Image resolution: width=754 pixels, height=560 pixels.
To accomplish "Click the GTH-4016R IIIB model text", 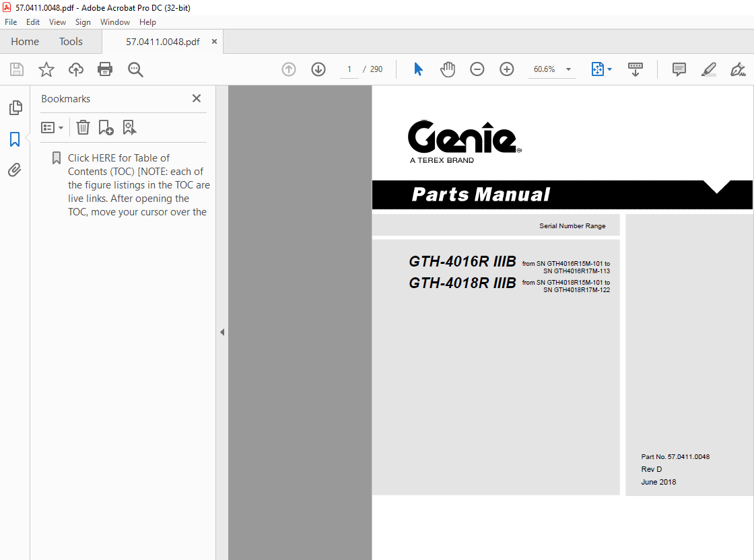I will pos(462,262).
